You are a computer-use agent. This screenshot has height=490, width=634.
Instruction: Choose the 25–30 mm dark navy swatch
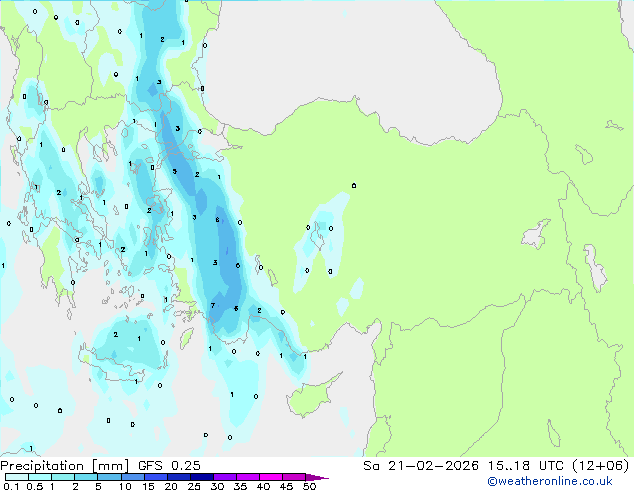[x=201, y=477]
